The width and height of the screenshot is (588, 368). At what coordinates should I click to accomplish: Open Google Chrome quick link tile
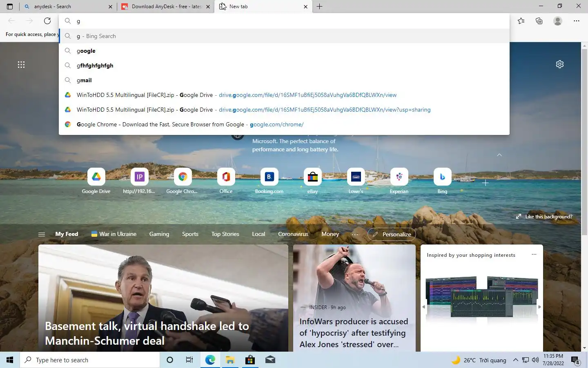point(183,181)
